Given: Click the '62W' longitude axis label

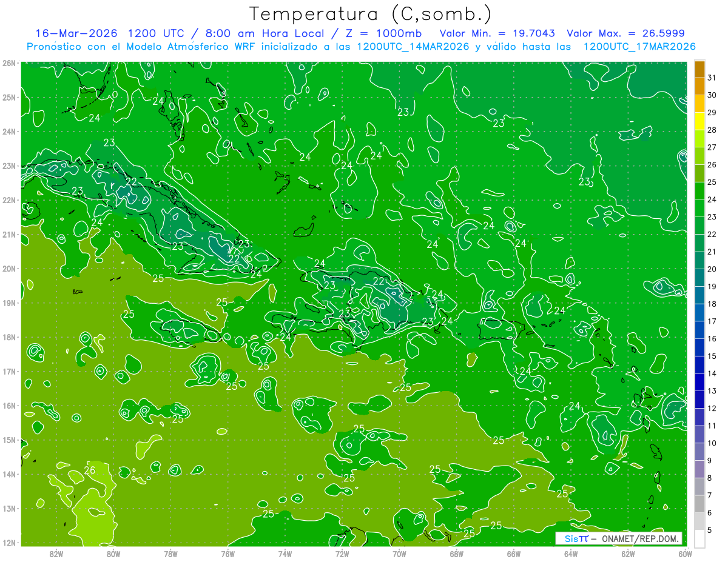Looking at the screenshot, I should point(628,554).
